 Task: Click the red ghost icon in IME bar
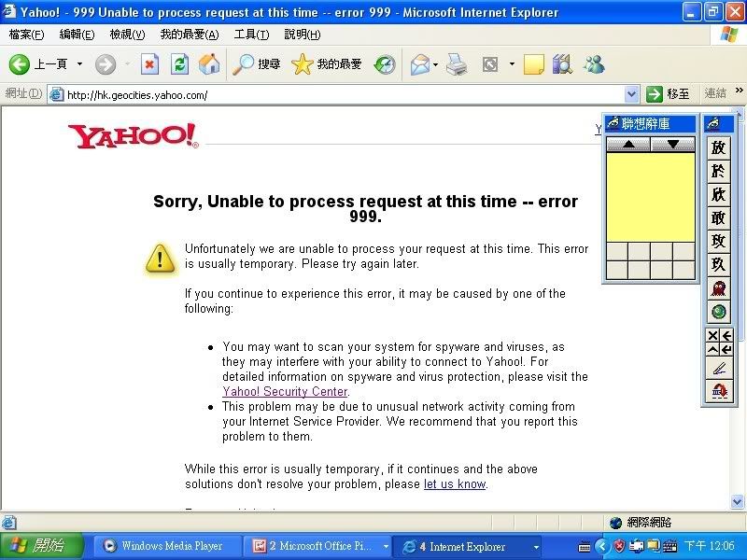[718, 288]
